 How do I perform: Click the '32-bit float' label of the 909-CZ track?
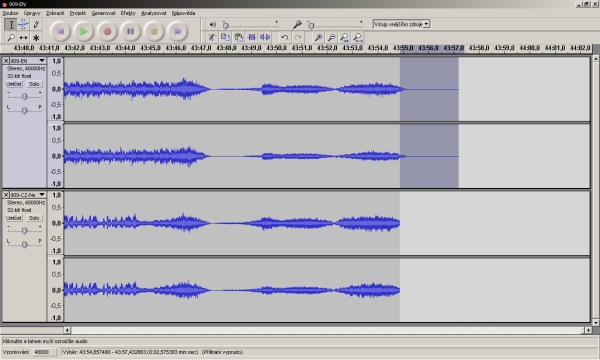[19, 210]
